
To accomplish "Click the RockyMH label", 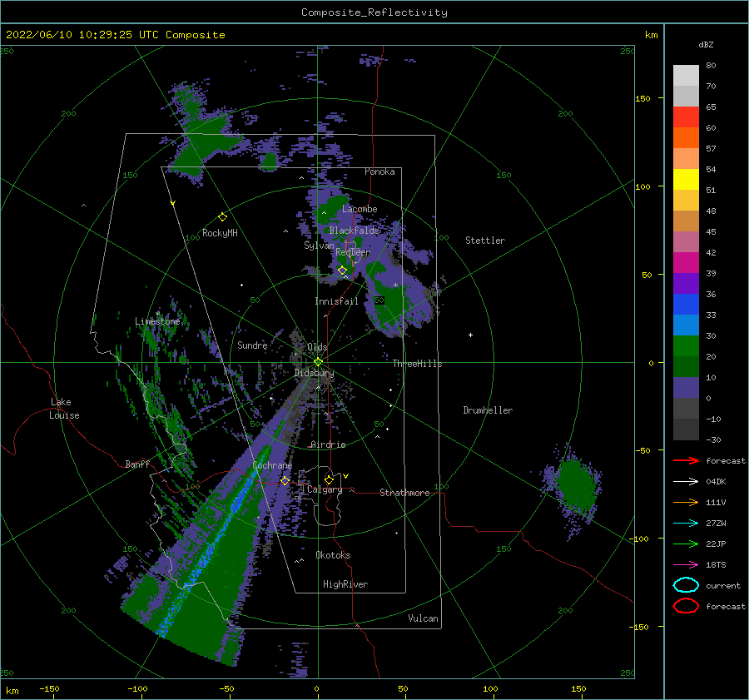I will click(x=220, y=233).
